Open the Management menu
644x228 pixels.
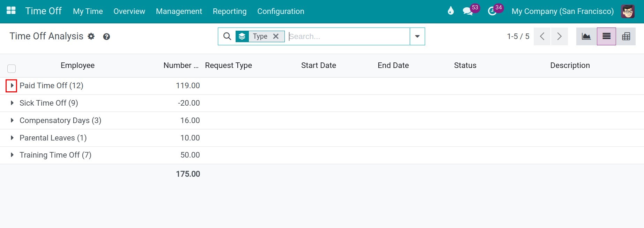point(179,11)
